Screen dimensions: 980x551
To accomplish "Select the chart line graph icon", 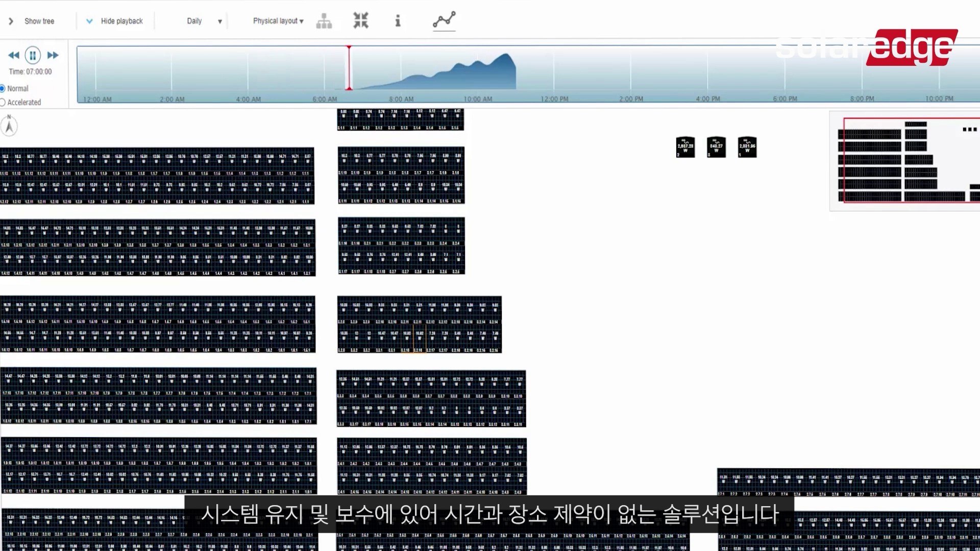I will [444, 20].
